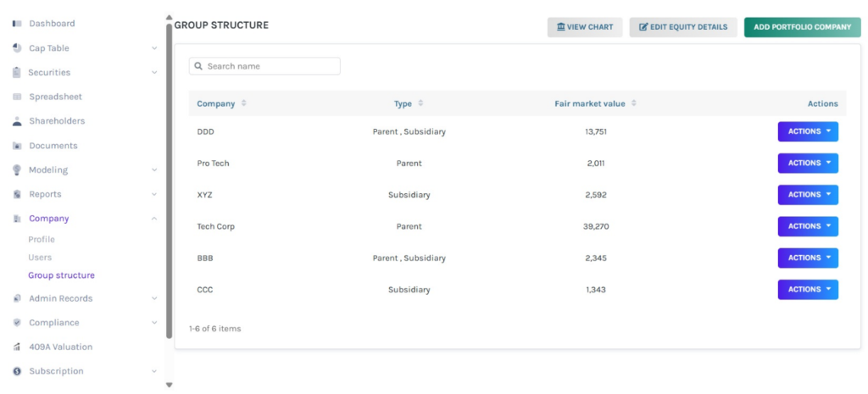This screenshot has width=868, height=394.
Task: Open Profile under Company menu
Action: [42, 240]
